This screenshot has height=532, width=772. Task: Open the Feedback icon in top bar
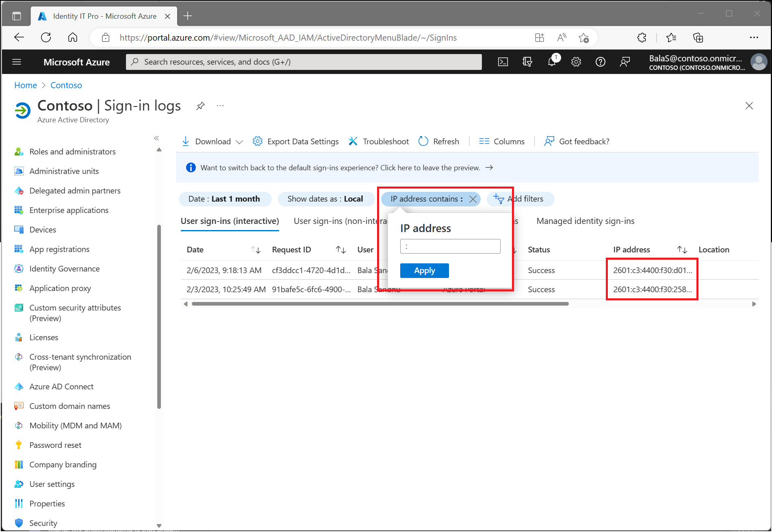(625, 62)
